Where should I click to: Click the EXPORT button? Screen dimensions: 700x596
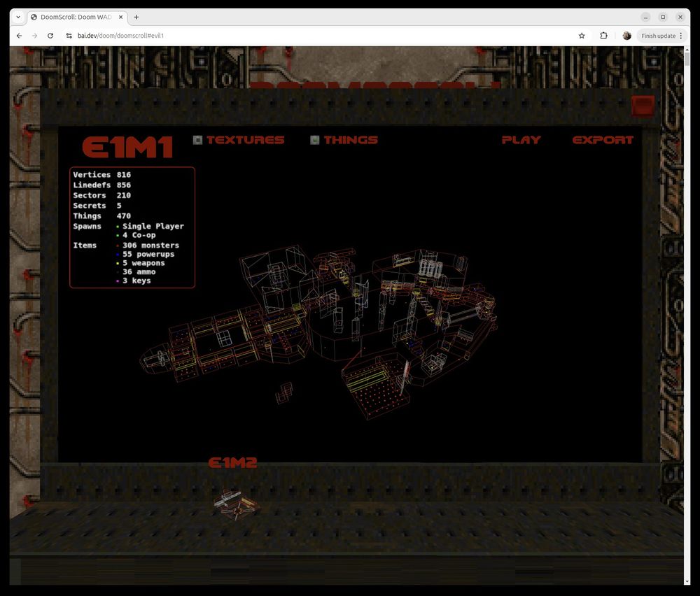[603, 140]
